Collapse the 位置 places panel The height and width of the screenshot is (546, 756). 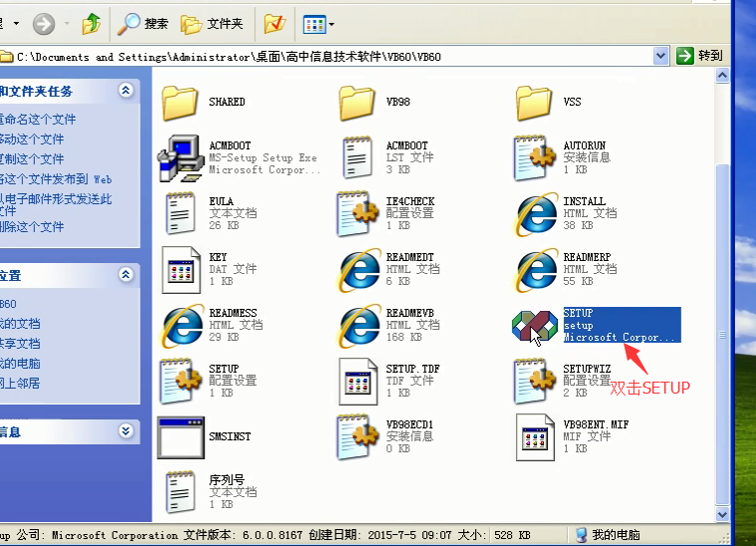(x=126, y=274)
